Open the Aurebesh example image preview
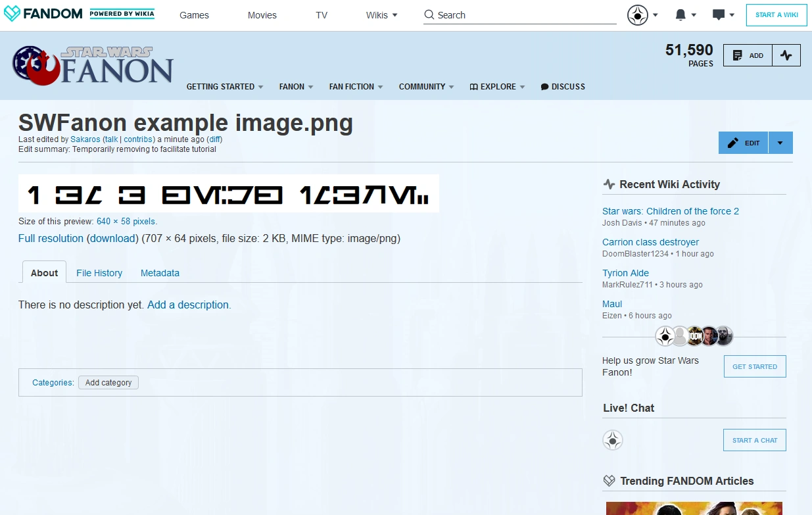 click(x=229, y=193)
